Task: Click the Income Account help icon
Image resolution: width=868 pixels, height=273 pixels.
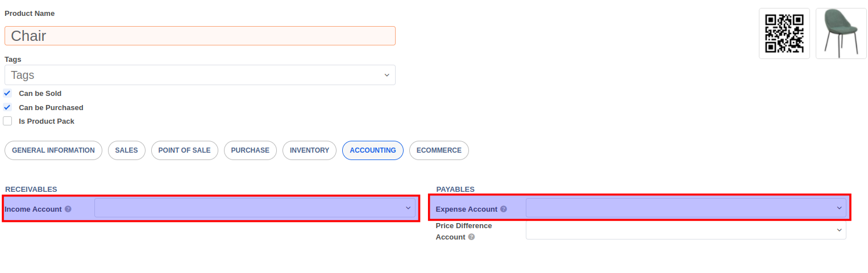Action: coord(68,209)
